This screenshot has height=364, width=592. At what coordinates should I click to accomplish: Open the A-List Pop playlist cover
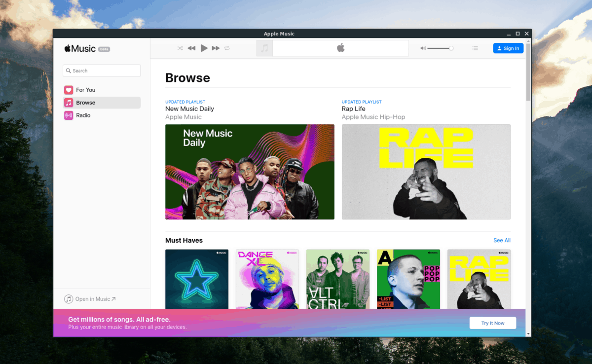tap(408, 279)
